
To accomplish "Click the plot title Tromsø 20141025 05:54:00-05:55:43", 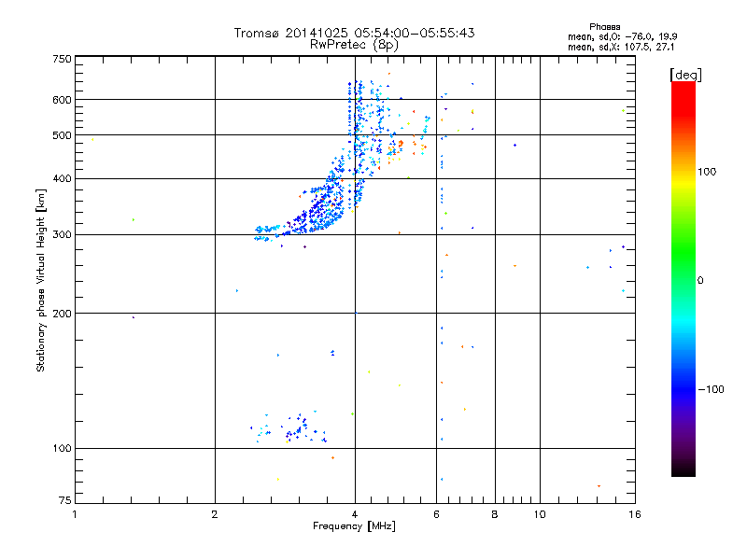I will 354,33.
